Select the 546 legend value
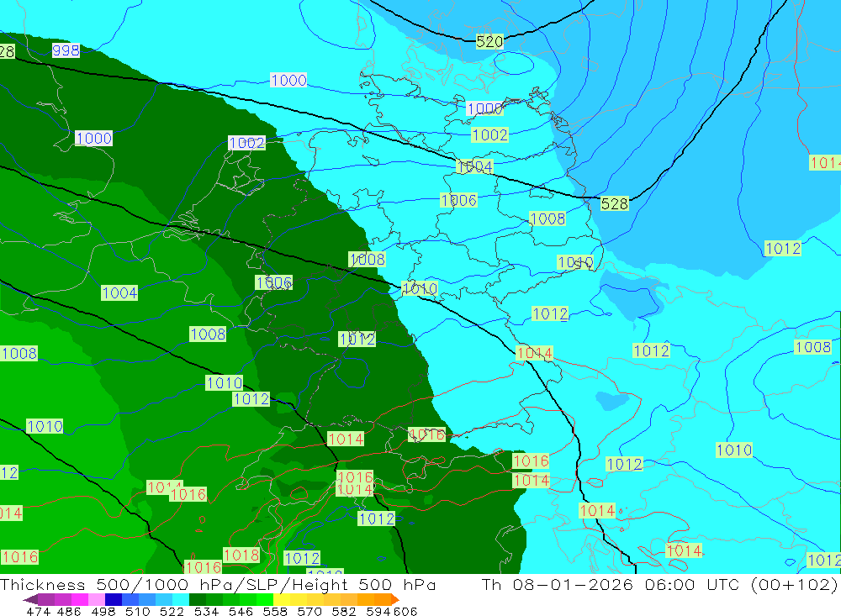The width and height of the screenshot is (841, 616). [241, 611]
